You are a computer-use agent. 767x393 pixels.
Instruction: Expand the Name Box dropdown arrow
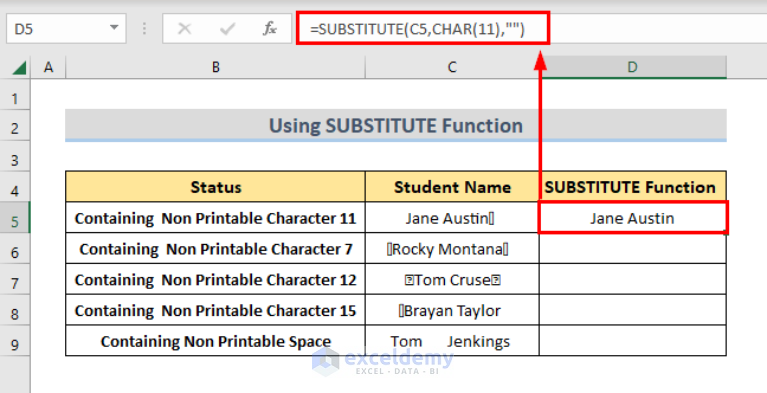(114, 28)
